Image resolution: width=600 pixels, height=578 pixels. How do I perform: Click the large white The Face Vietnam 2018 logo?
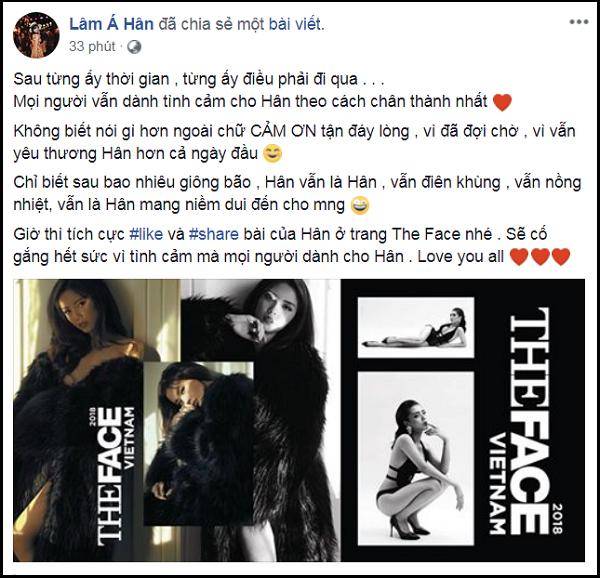[x=526, y=421]
